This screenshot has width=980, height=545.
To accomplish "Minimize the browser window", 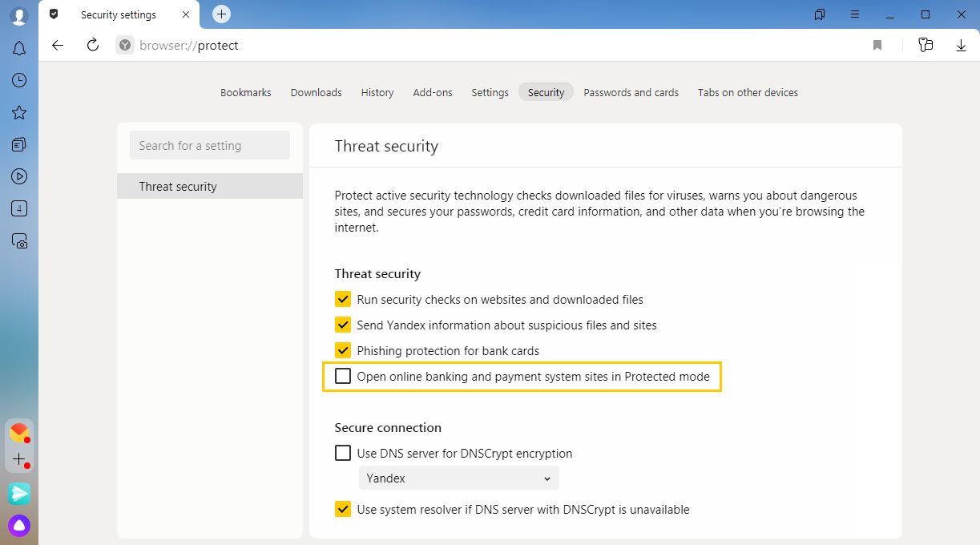I will [890, 14].
